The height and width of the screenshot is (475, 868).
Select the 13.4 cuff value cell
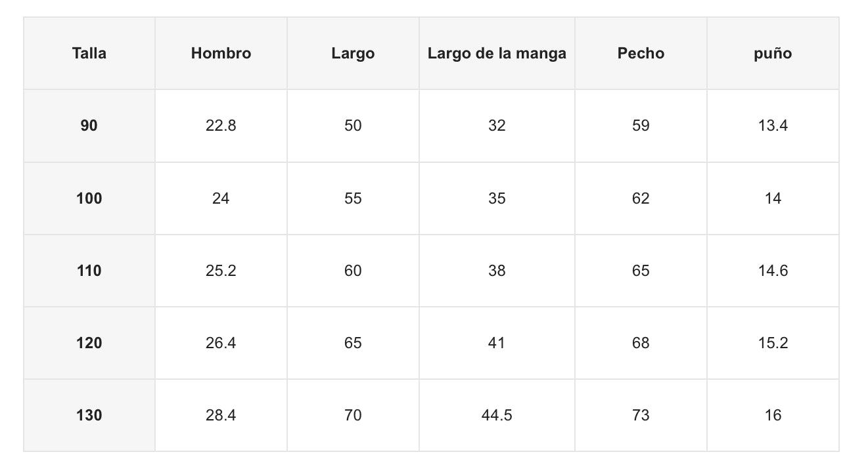773,125
